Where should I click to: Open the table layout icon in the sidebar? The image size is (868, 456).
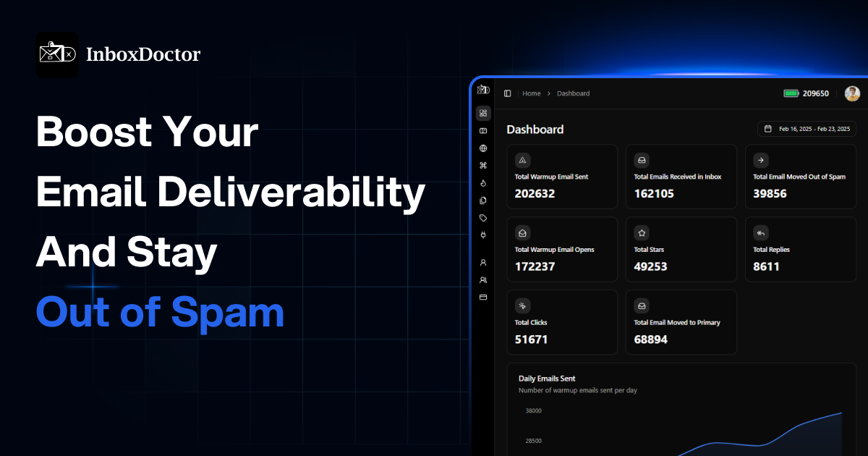pyautogui.click(x=483, y=130)
